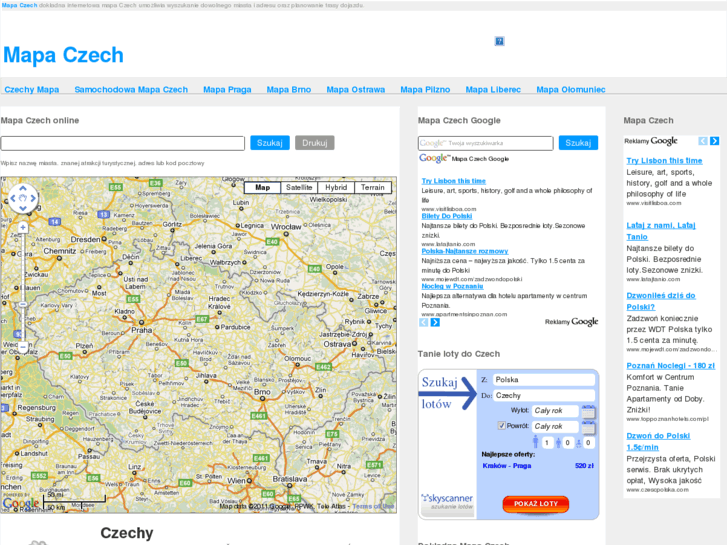
Task: Pan the map down with the arrow
Action: pyautogui.click(x=23, y=208)
